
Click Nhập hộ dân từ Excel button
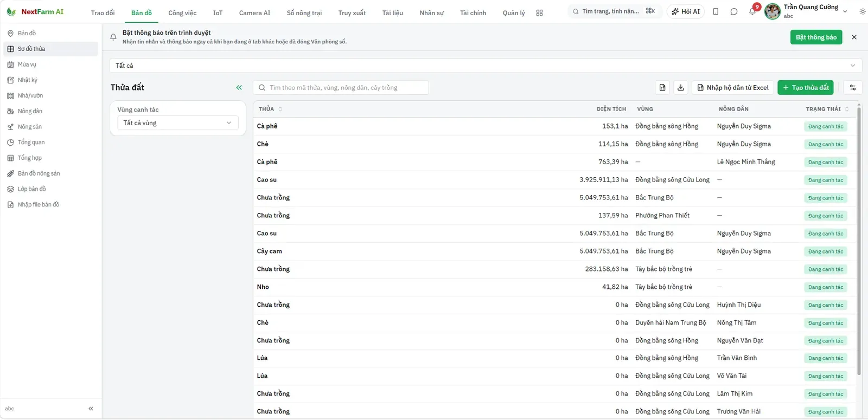[x=733, y=88]
